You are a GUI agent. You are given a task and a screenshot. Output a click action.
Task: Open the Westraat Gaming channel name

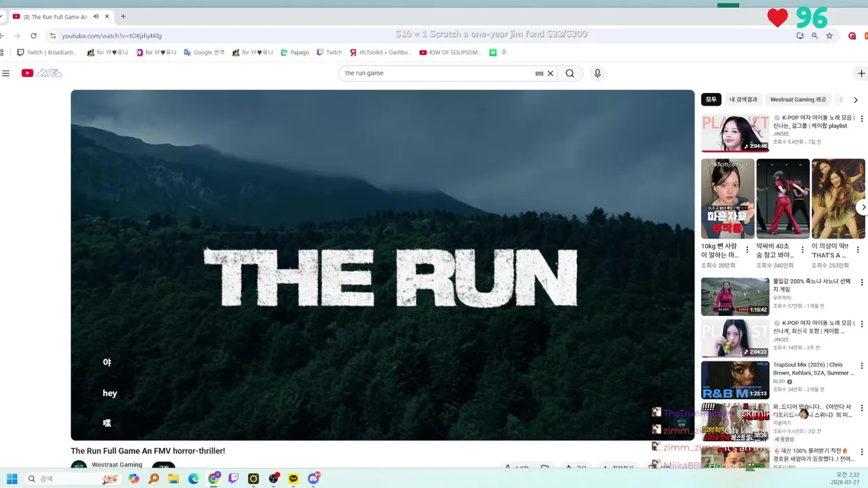[117, 465]
